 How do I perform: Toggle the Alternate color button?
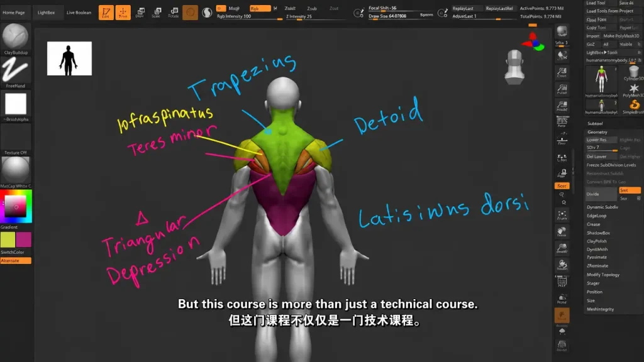16,261
